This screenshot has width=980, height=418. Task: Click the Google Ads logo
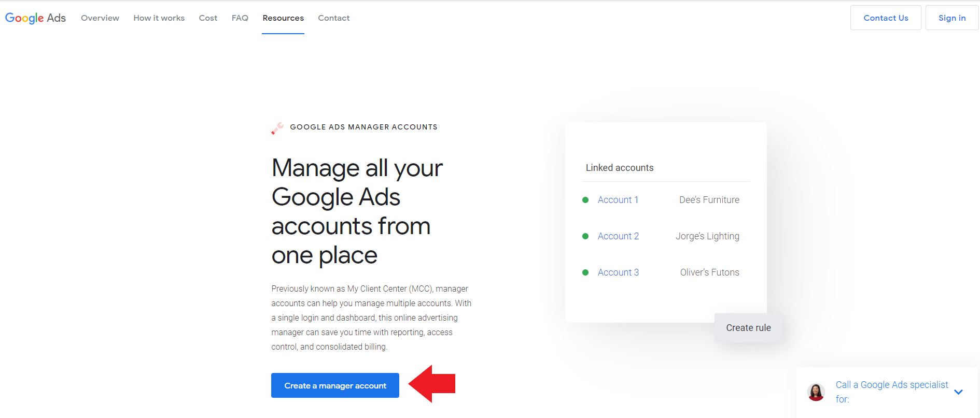point(35,18)
